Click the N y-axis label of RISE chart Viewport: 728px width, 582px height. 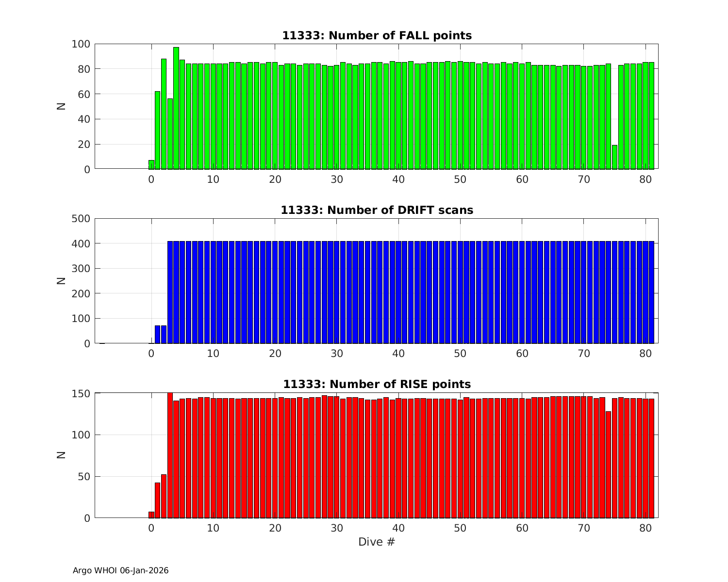(62, 455)
